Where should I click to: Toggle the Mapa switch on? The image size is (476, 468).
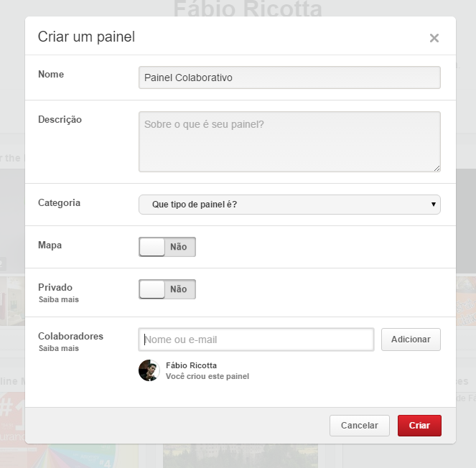167,247
